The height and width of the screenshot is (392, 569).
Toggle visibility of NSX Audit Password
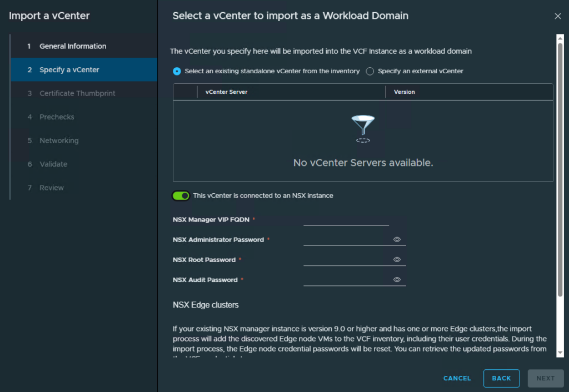click(x=397, y=280)
